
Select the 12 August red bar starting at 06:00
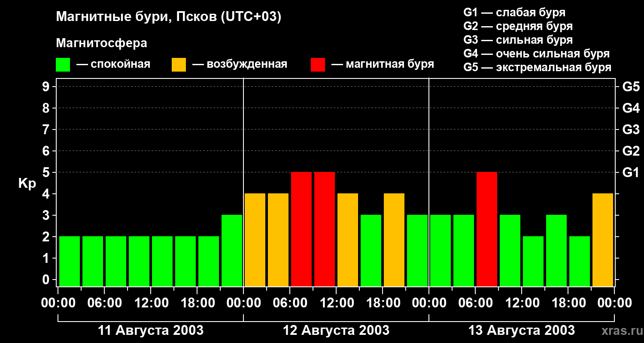click(x=301, y=229)
